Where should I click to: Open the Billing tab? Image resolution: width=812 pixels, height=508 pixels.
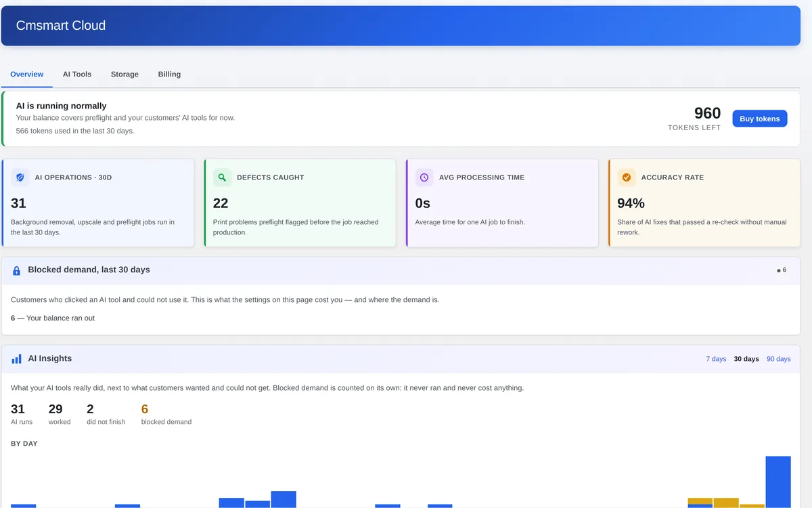click(x=169, y=75)
